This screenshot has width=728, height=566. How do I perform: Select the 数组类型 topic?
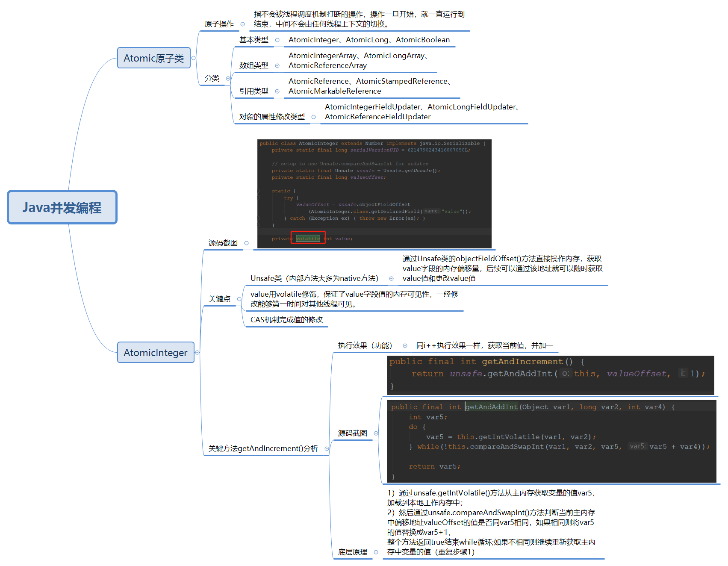[254, 65]
